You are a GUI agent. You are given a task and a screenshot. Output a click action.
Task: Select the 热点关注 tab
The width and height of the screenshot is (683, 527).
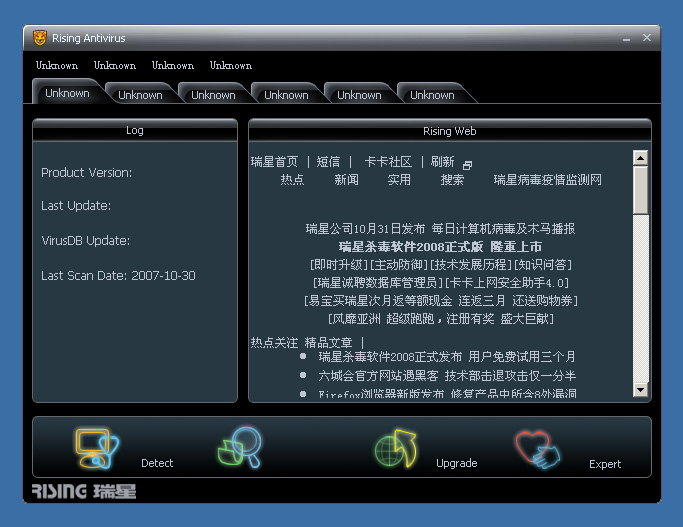pos(274,343)
